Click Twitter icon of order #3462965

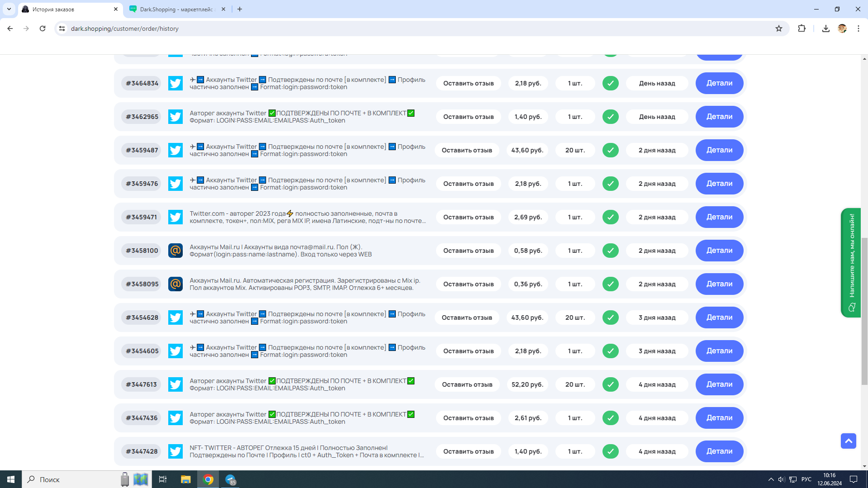point(175,117)
